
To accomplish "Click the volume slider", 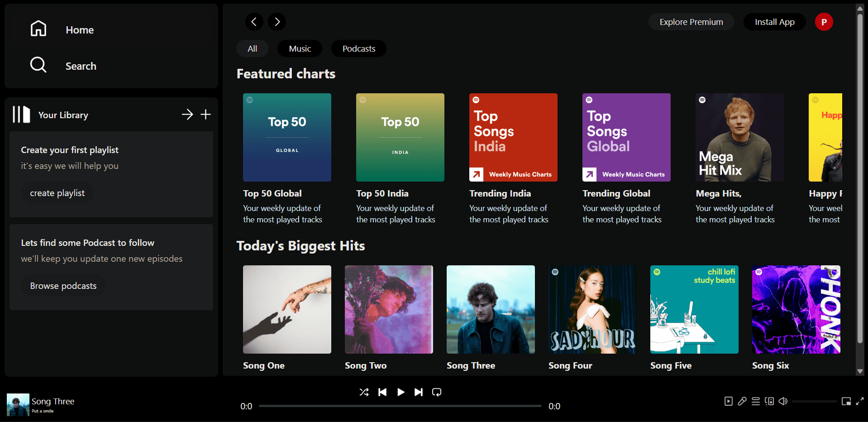I will coord(815,401).
